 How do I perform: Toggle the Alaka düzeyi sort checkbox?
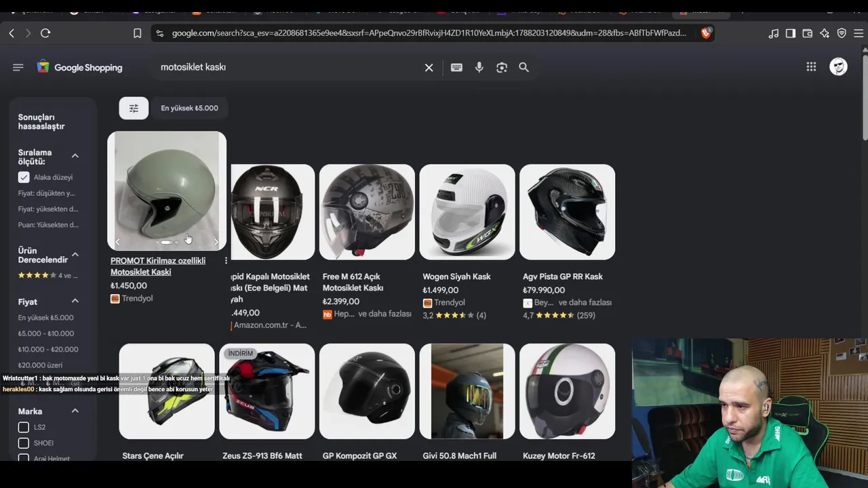point(24,178)
